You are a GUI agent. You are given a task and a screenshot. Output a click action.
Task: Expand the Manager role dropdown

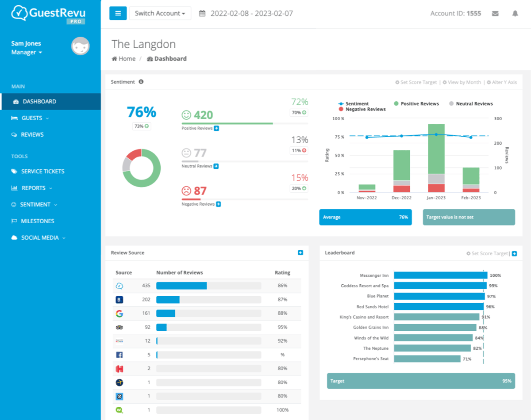click(x=27, y=52)
